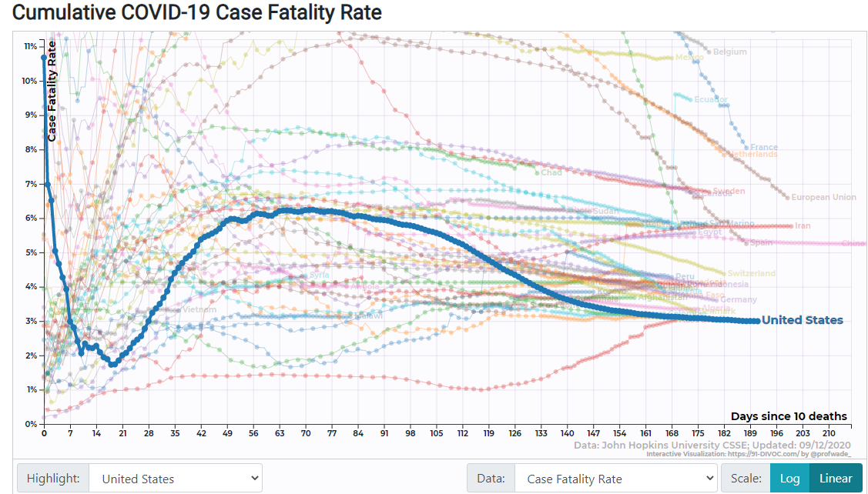The image size is (868, 494).
Task: Expand the Data type dropdown
Action: pos(615,479)
